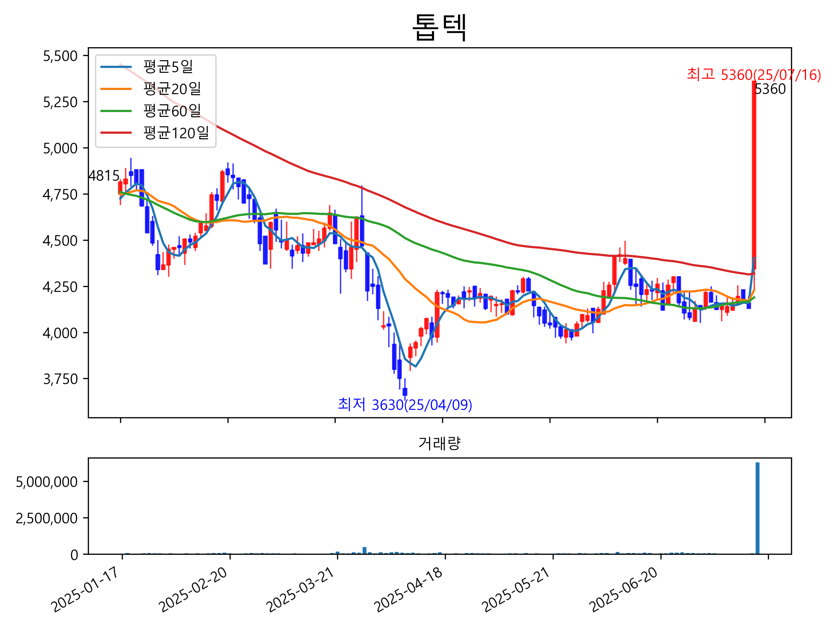Click the chart title 톱텍

439,27
